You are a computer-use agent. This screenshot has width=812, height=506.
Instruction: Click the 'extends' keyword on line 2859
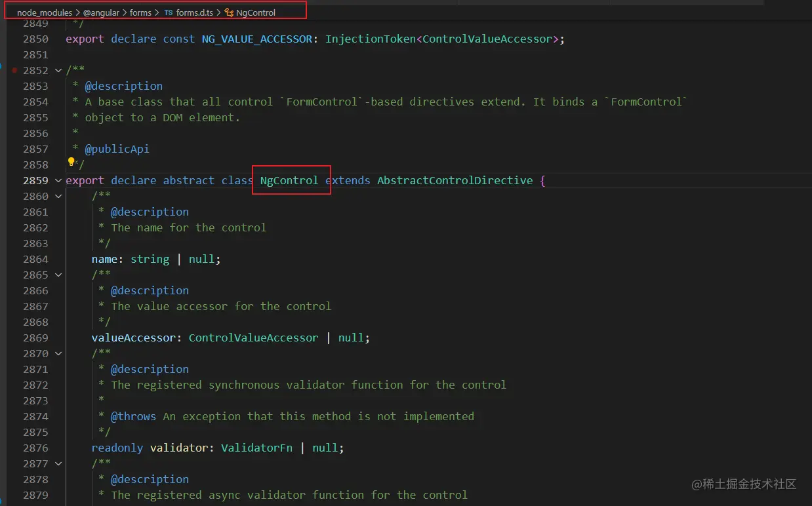[348, 180]
